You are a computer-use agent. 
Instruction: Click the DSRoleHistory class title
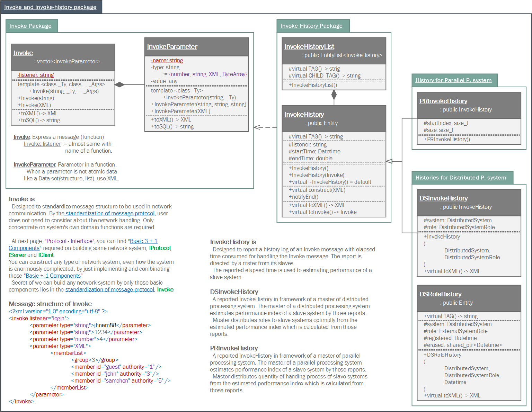click(441, 294)
